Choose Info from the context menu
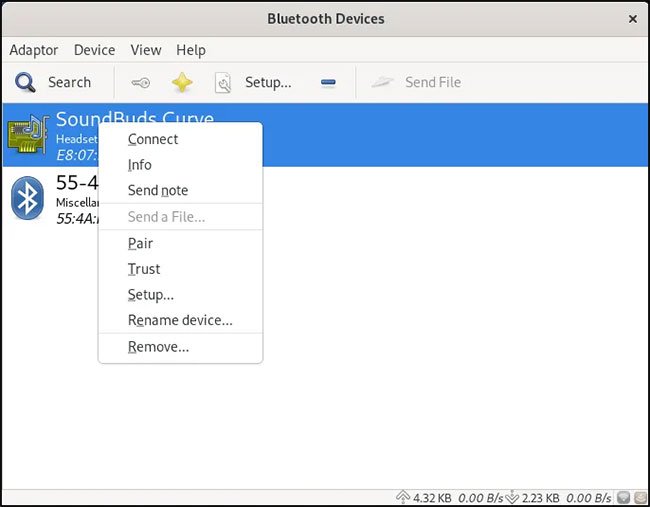This screenshot has height=507, width=650. (180, 165)
